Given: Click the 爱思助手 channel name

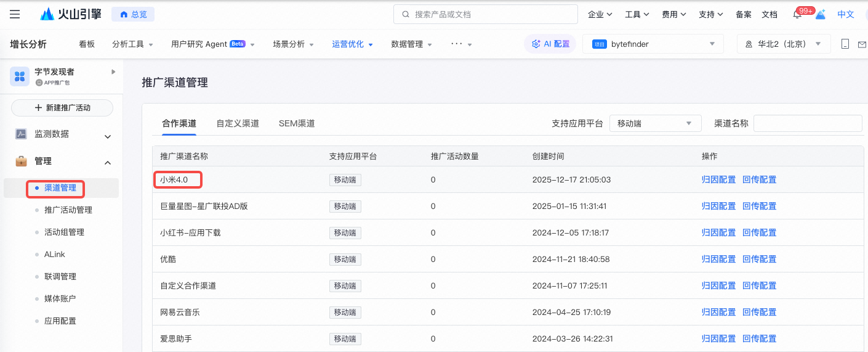Looking at the screenshot, I should [x=176, y=338].
